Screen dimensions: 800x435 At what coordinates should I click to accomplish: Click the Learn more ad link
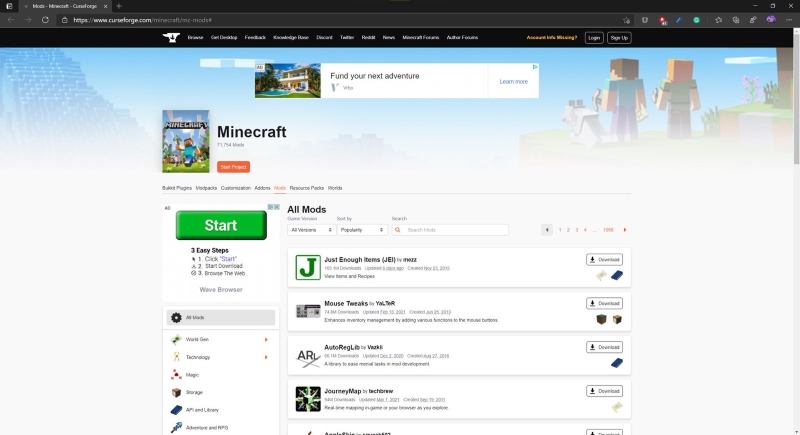(513, 82)
